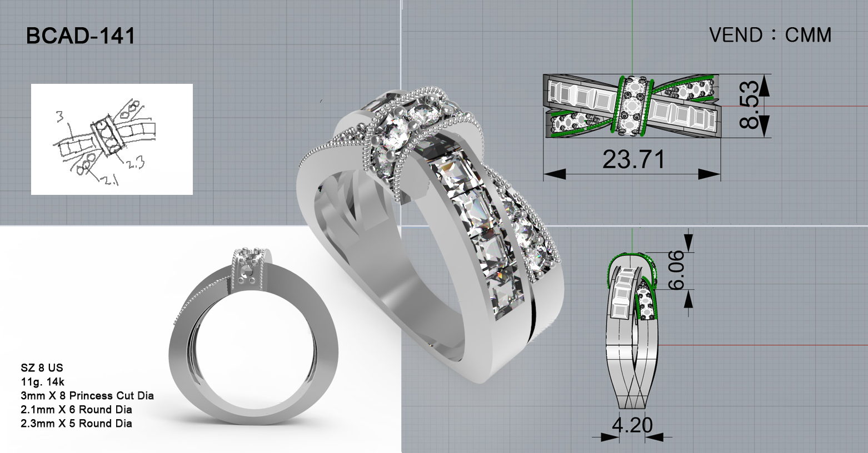The image size is (868, 453).
Task: Click the 2.1mm X 6 Round Dia line
Action: 76,410
